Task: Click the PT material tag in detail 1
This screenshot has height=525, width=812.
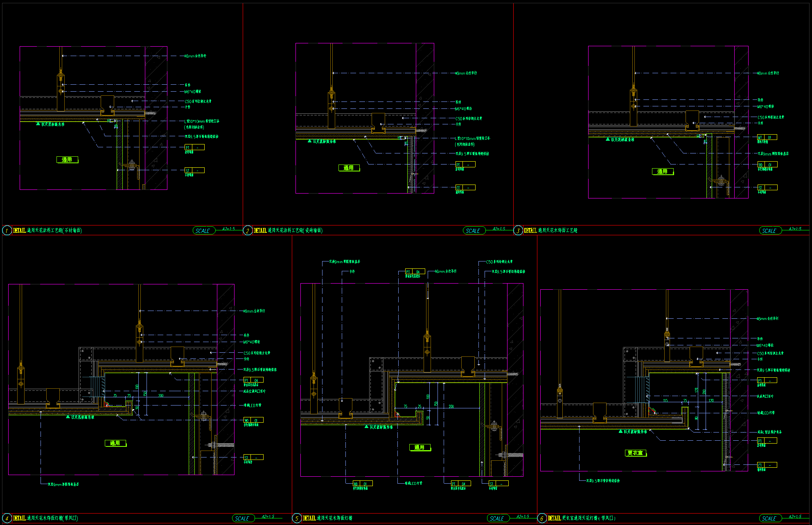Action: click(x=194, y=147)
